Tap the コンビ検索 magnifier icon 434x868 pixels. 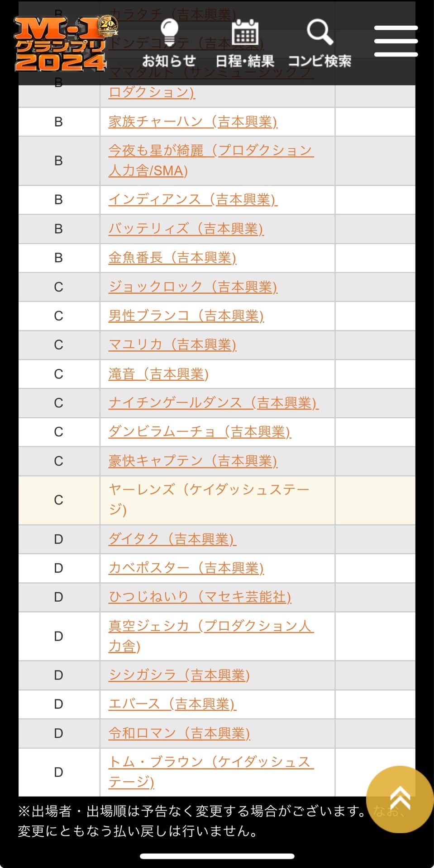click(x=320, y=33)
